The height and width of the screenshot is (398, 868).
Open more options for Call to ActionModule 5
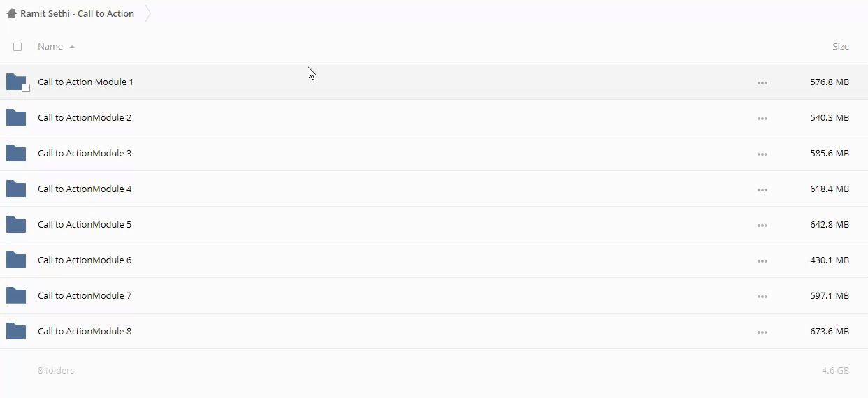(x=762, y=226)
